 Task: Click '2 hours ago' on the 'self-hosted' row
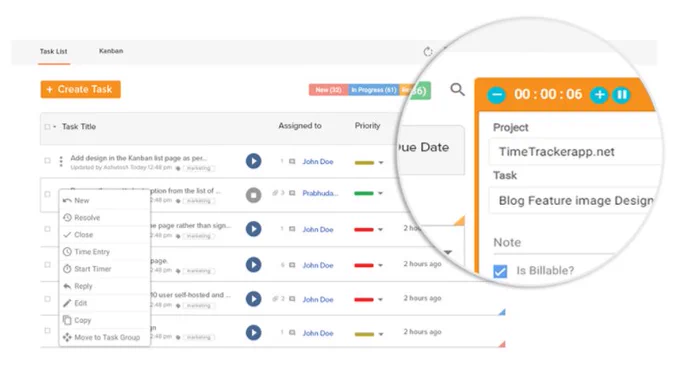422,298
